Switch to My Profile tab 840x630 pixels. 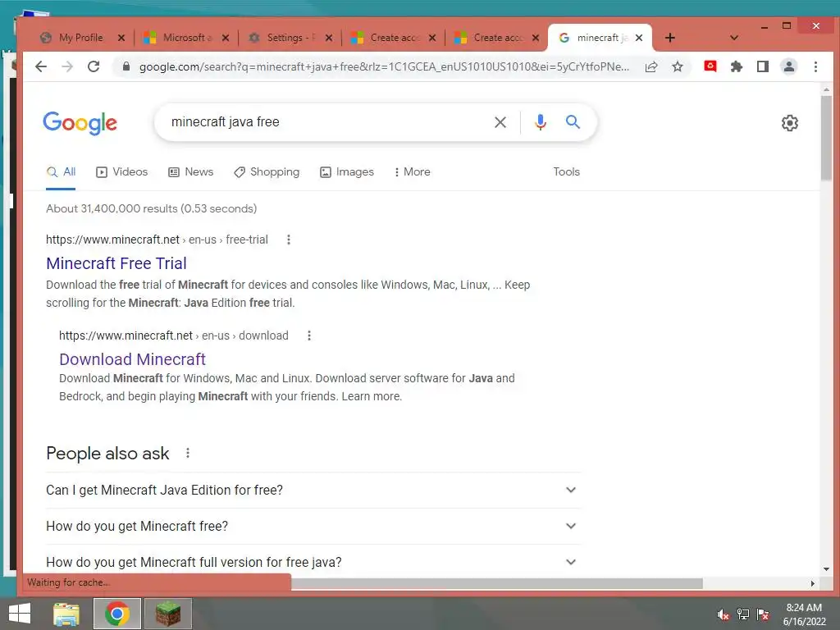(x=80, y=38)
